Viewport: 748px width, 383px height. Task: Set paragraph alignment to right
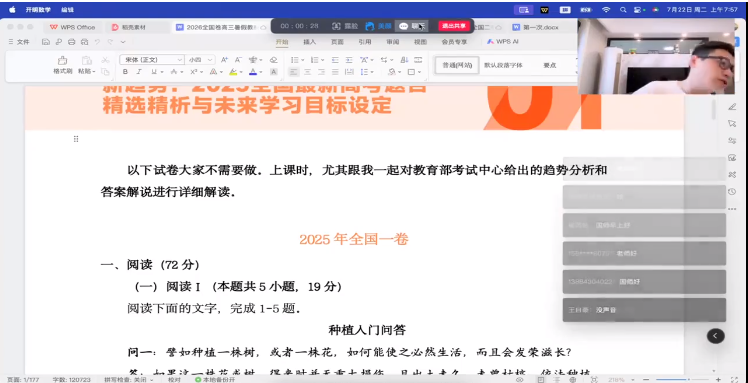point(322,72)
